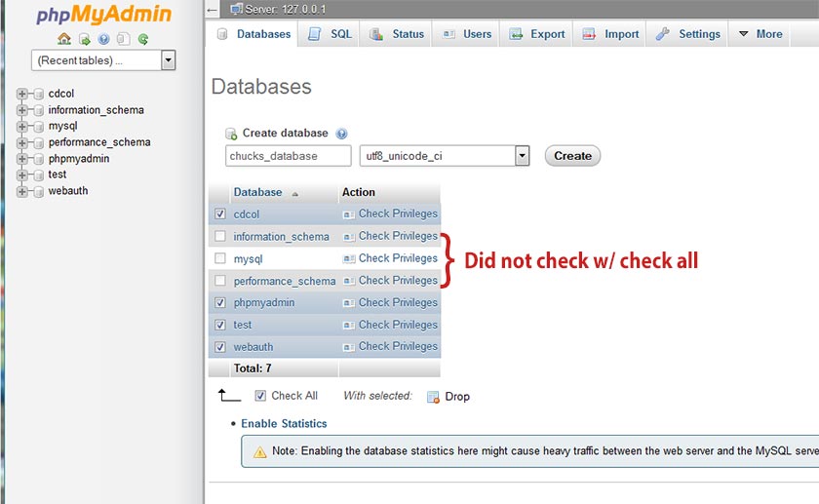Viewport: 819px width, 504px height.
Task: Open the Settings tab
Action: click(x=687, y=34)
